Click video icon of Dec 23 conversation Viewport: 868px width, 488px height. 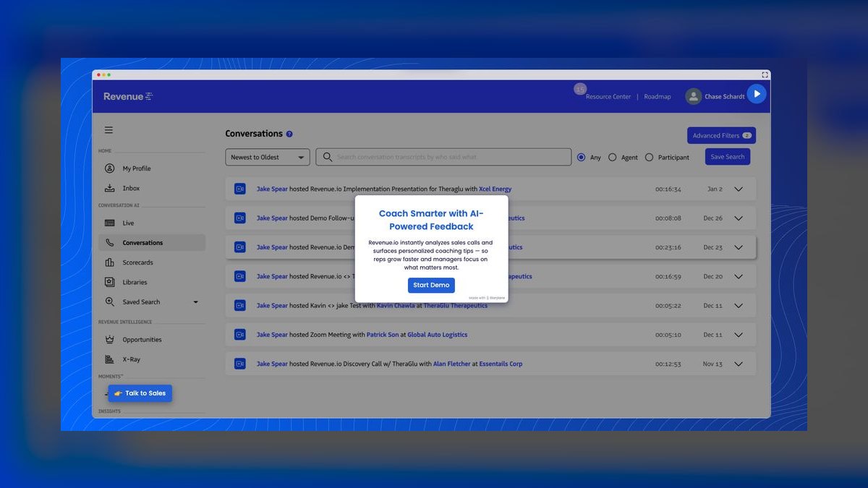click(240, 247)
